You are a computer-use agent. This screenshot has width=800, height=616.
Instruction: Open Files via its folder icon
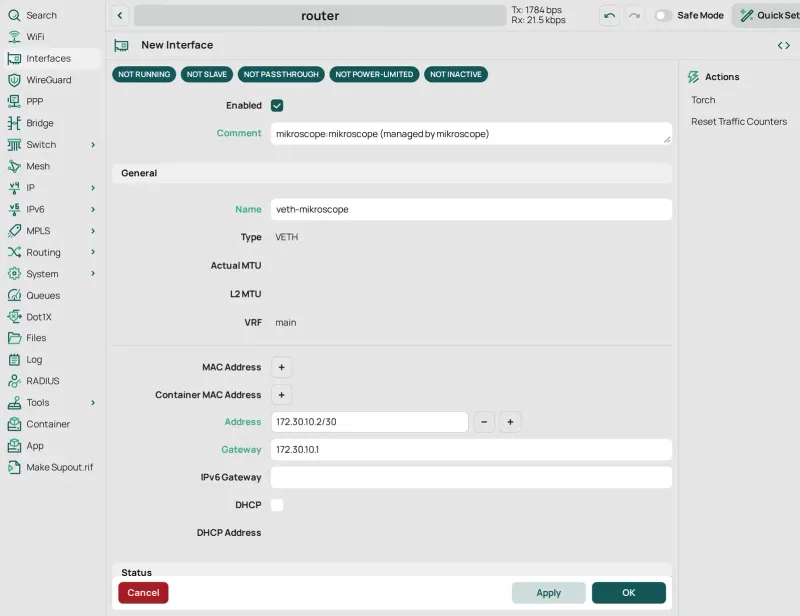pyautogui.click(x=14, y=338)
